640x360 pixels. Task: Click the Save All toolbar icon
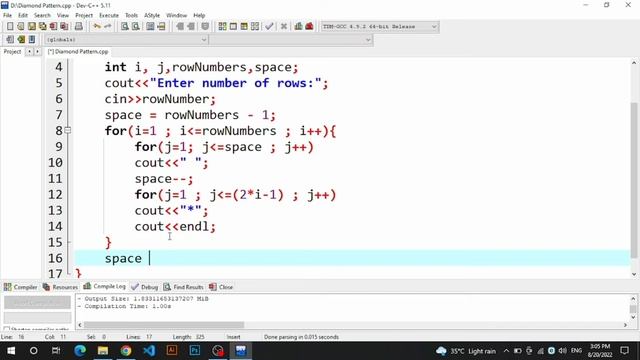42,27
